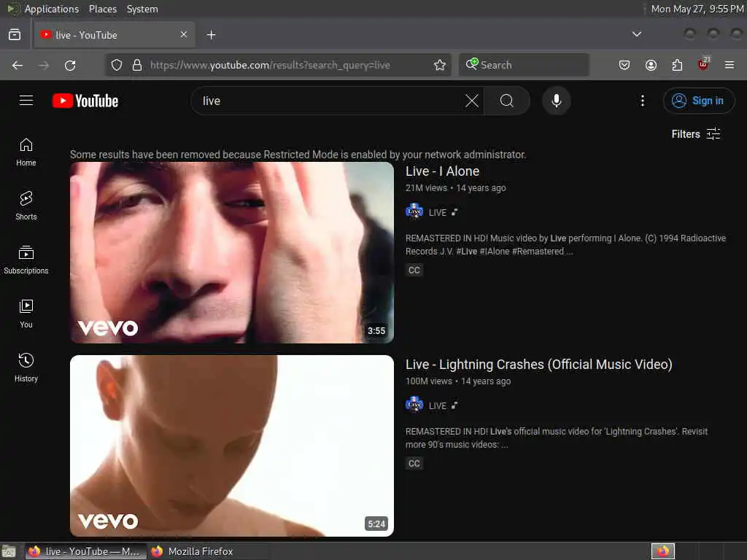Open the System menu

(142, 9)
